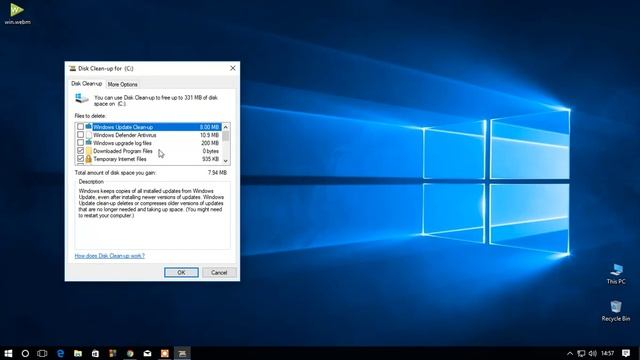Screen dimensions: 640x360
Task: Click the drive icon beside the free space message
Action: tap(82, 98)
